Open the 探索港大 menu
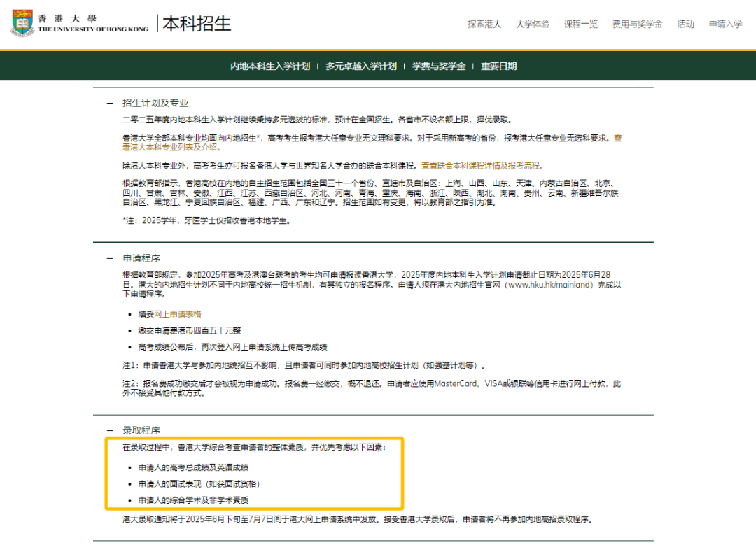Image resolution: width=756 pixels, height=545 pixels. (x=484, y=24)
